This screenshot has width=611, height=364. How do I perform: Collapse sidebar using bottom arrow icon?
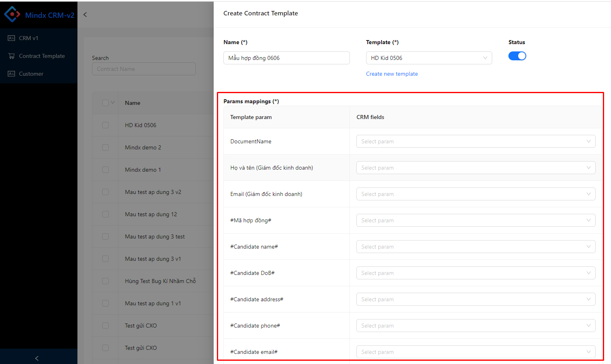pos(37,358)
